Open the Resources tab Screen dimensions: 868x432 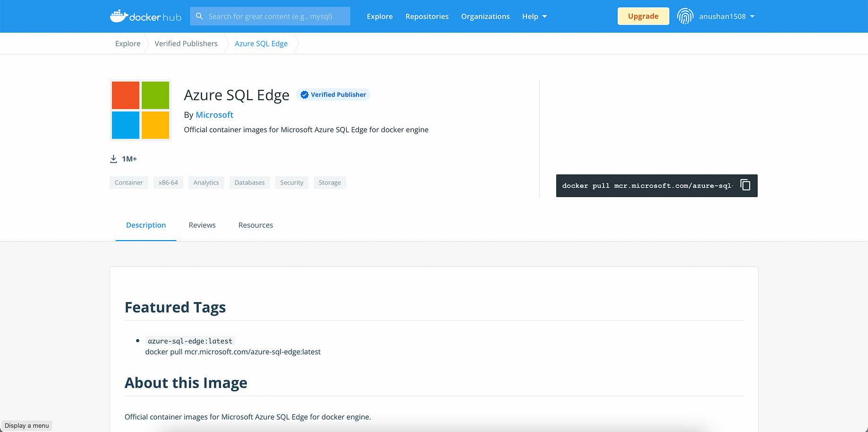point(255,225)
